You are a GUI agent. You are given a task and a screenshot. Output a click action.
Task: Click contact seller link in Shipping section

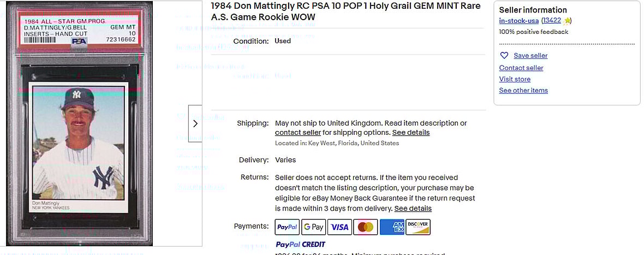(298, 133)
